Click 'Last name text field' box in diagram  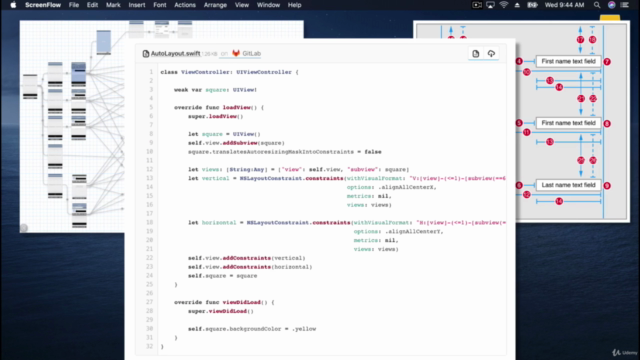(x=568, y=185)
